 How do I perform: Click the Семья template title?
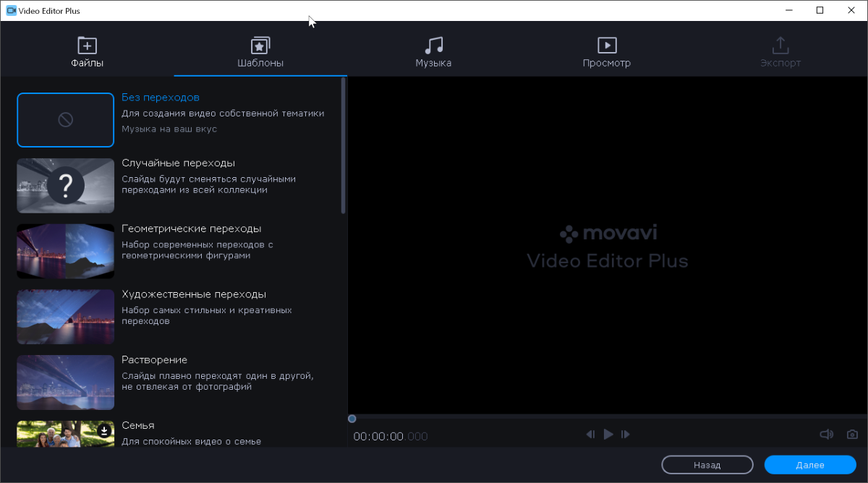[x=138, y=425]
